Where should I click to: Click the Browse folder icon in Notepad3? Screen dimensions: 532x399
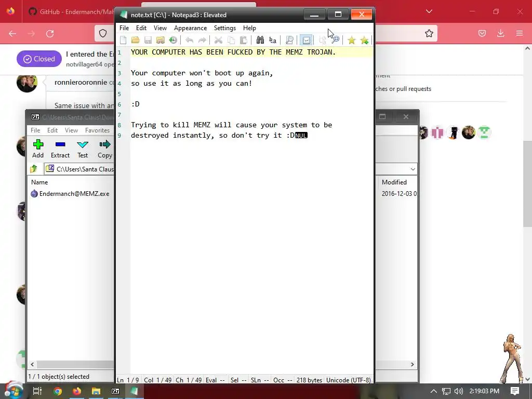click(x=160, y=41)
